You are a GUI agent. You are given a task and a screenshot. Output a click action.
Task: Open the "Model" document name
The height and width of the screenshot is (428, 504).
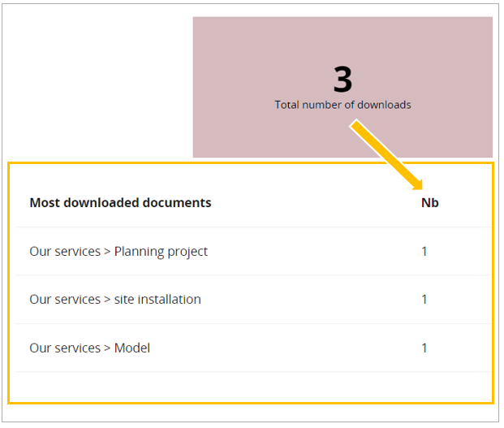(132, 348)
